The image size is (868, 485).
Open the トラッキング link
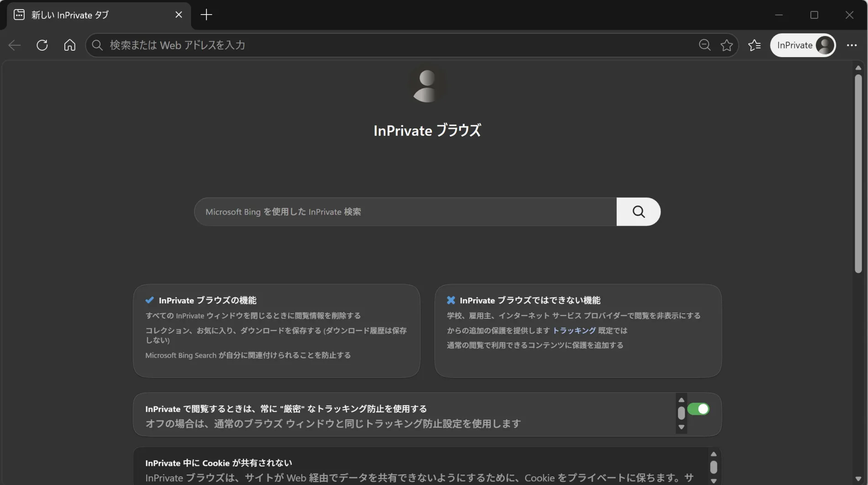tap(574, 330)
